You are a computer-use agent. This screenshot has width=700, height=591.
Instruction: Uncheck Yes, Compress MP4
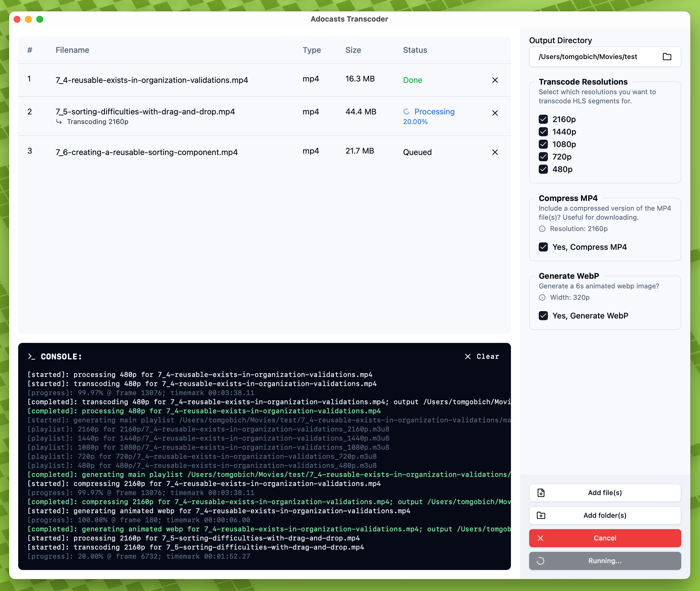543,247
